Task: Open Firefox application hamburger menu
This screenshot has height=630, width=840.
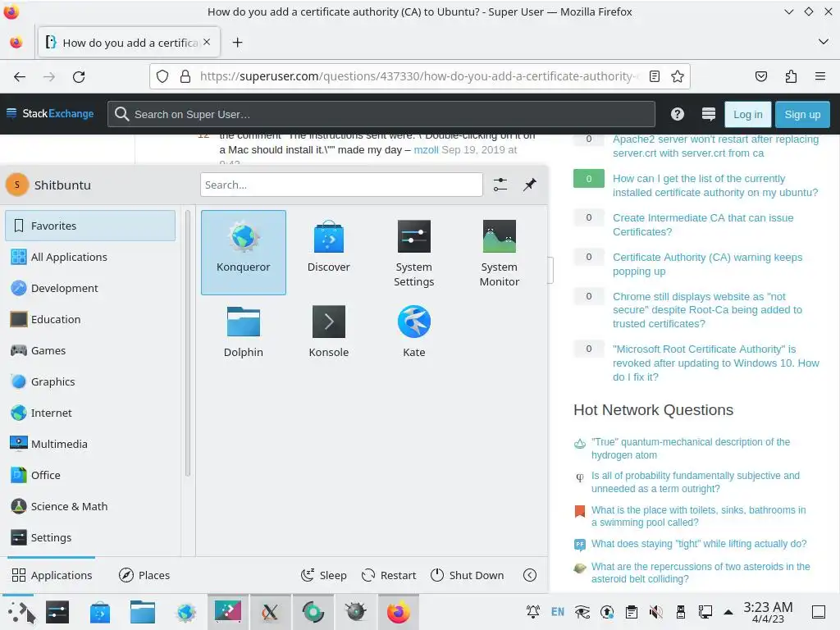Action: pyautogui.click(x=820, y=76)
